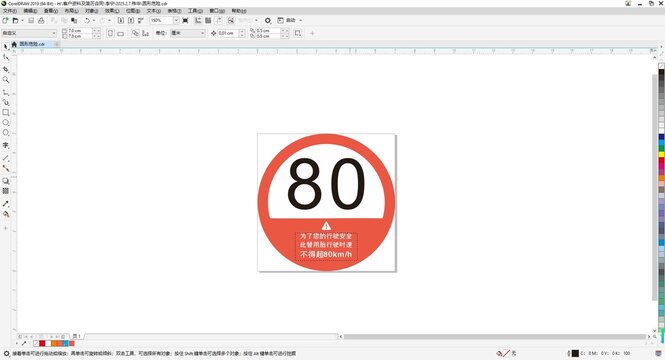The height and width of the screenshot is (360, 665).
Task: Open the 对象 menu
Action: (91, 11)
